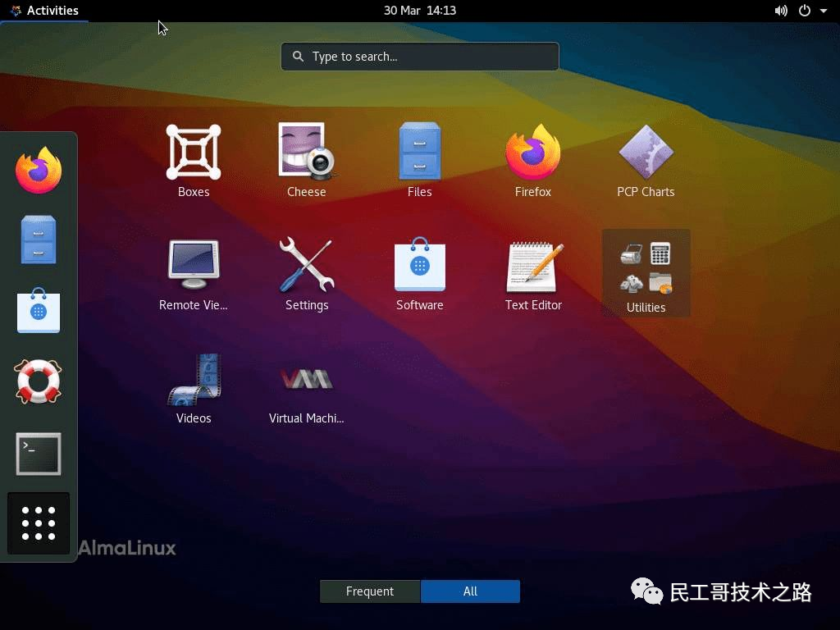This screenshot has height=630, width=840.
Task: Open the clock showing 30 Mar 14:13
Action: pos(419,11)
